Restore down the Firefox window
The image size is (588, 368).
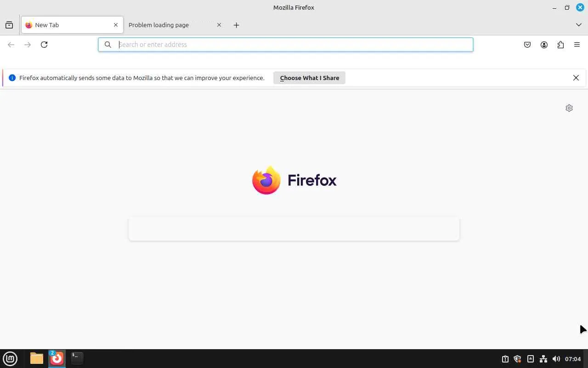click(x=567, y=7)
